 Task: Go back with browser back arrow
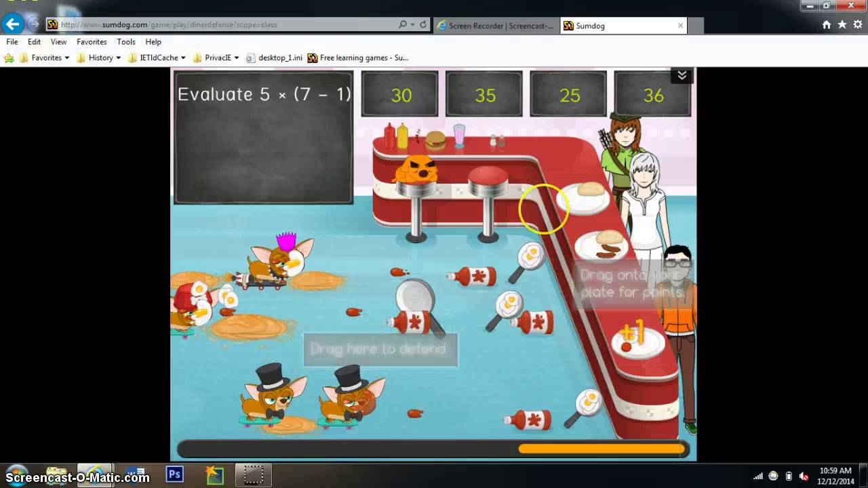point(12,24)
